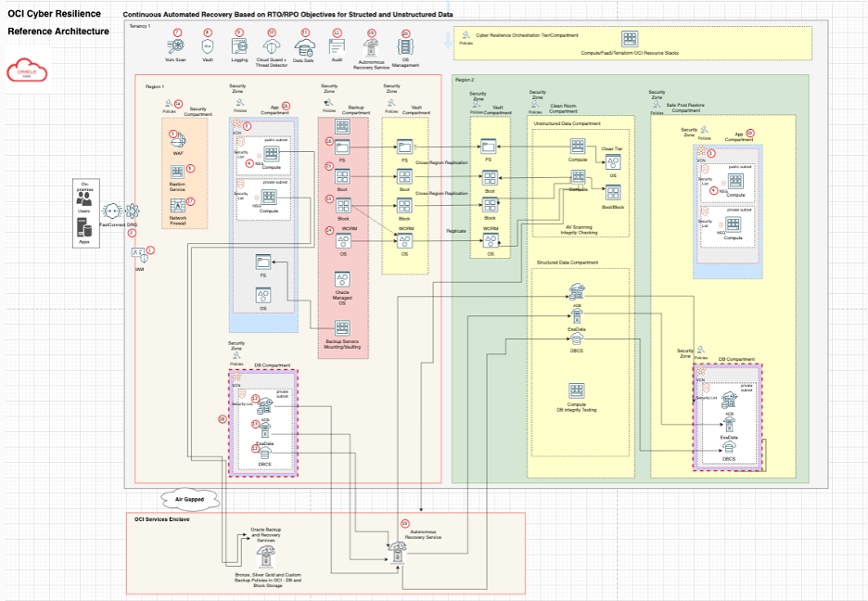Image resolution: width=868 pixels, height=601 pixels.
Task: Select the on-premises Users icon
Action: point(84,198)
